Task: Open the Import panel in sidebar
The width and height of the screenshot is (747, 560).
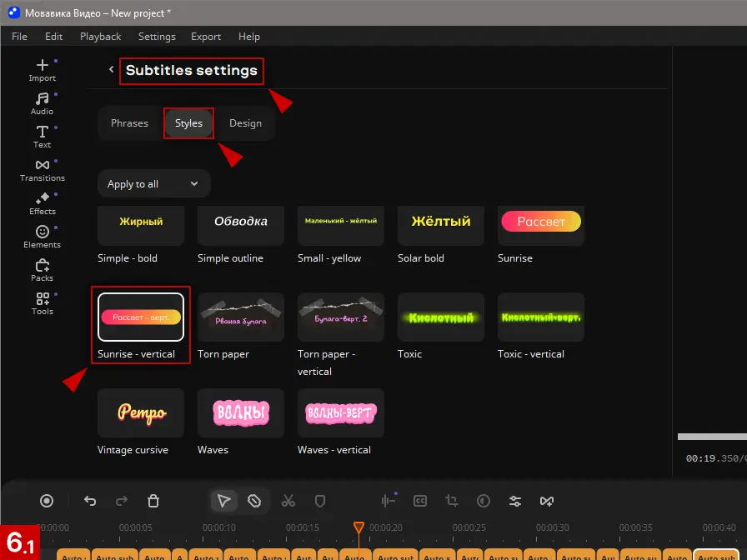Action: pos(42,70)
